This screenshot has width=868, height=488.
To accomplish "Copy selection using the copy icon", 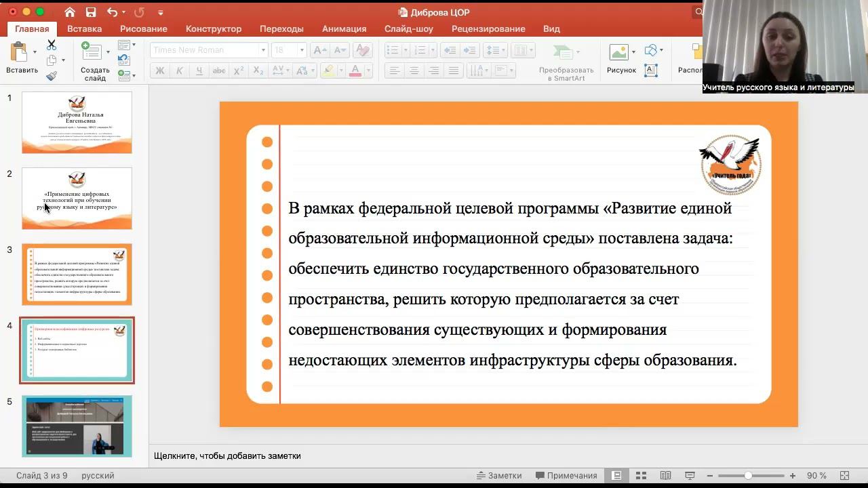I will [x=52, y=60].
